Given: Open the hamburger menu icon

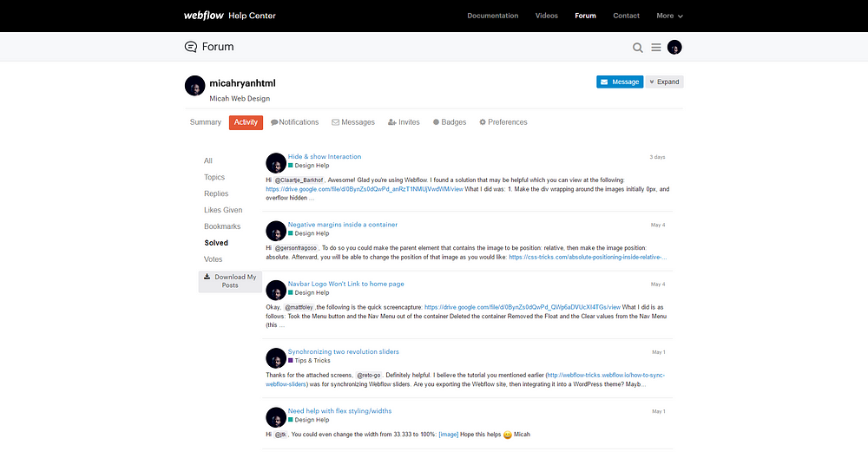Looking at the screenshot, I should pos(656,48).
